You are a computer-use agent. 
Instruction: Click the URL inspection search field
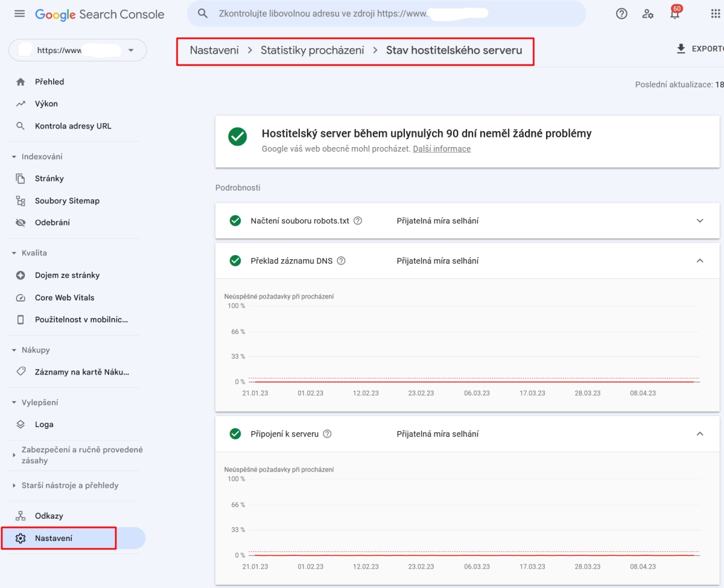click(386, 14)
